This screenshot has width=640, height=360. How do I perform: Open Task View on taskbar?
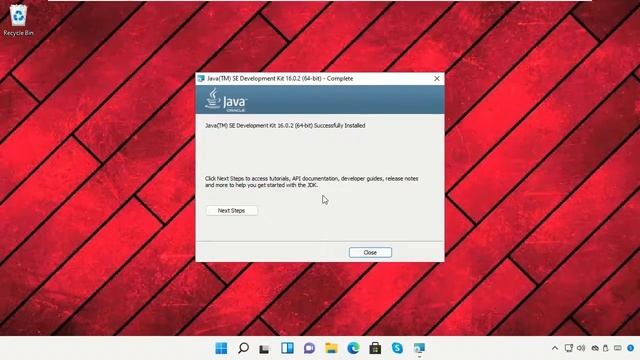[264, 349]
